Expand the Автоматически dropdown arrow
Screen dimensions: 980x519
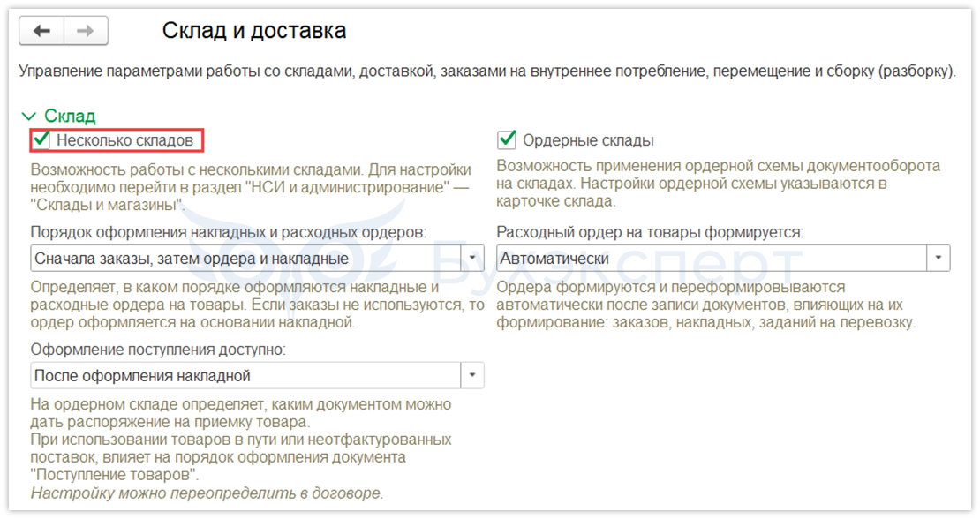click(939, 259)
